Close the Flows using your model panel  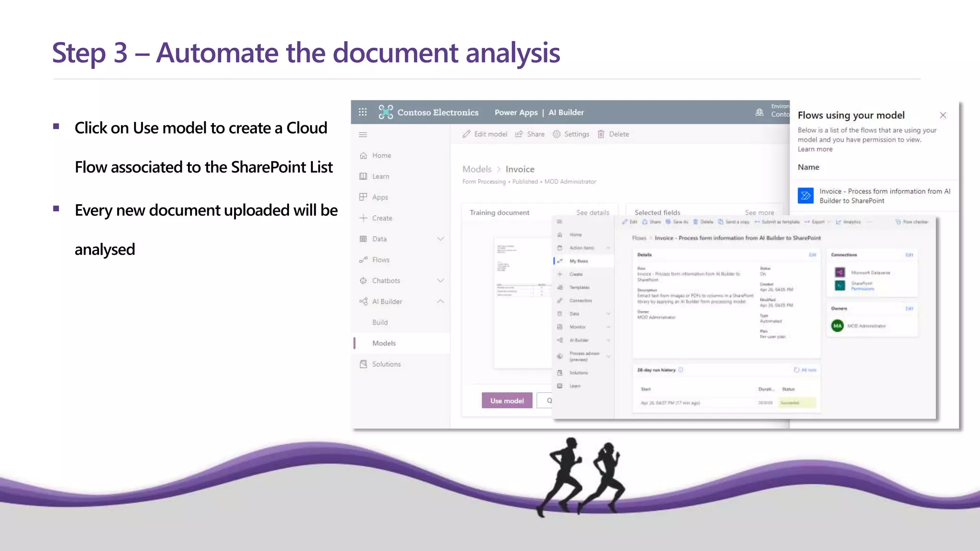[x=943, y=115]
